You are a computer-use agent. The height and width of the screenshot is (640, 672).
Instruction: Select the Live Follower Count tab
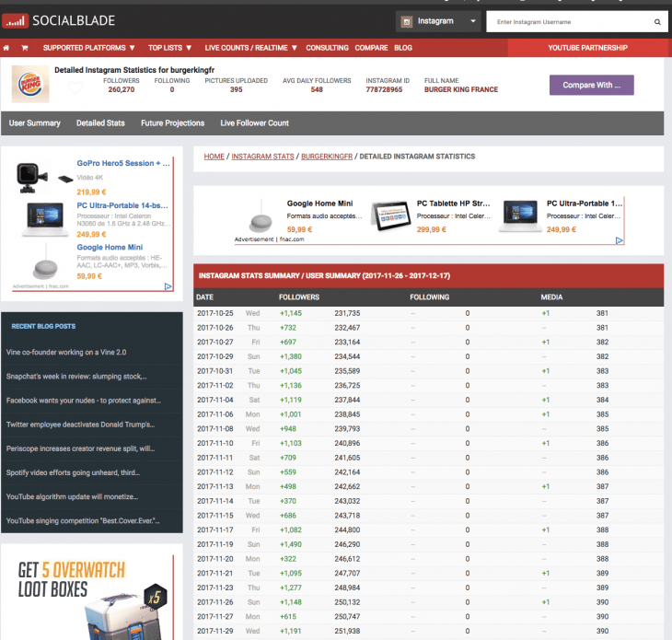click(x=254, y=122)
